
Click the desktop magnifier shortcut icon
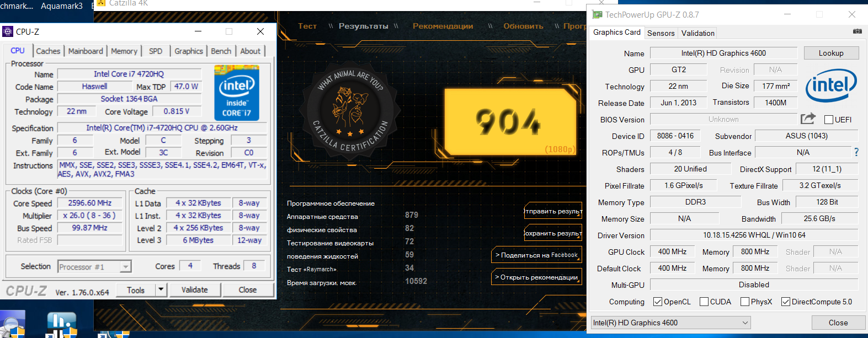click(12, 325)
